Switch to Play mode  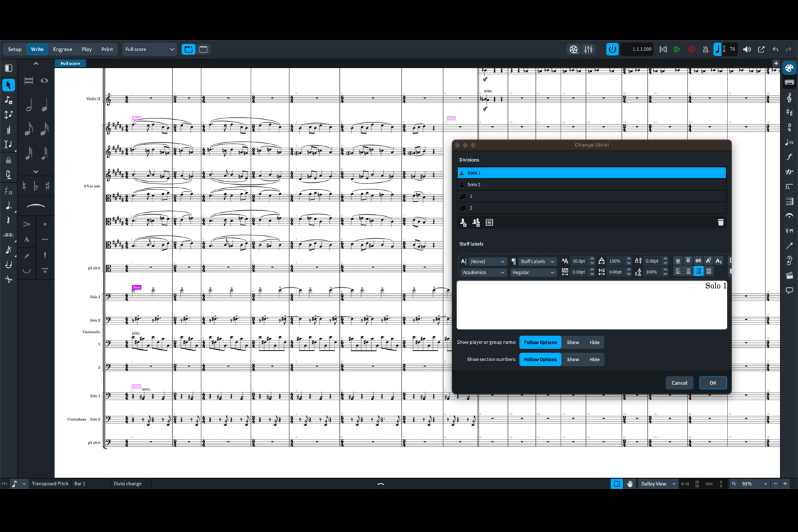pyautogui.click(x=86, y=49)
